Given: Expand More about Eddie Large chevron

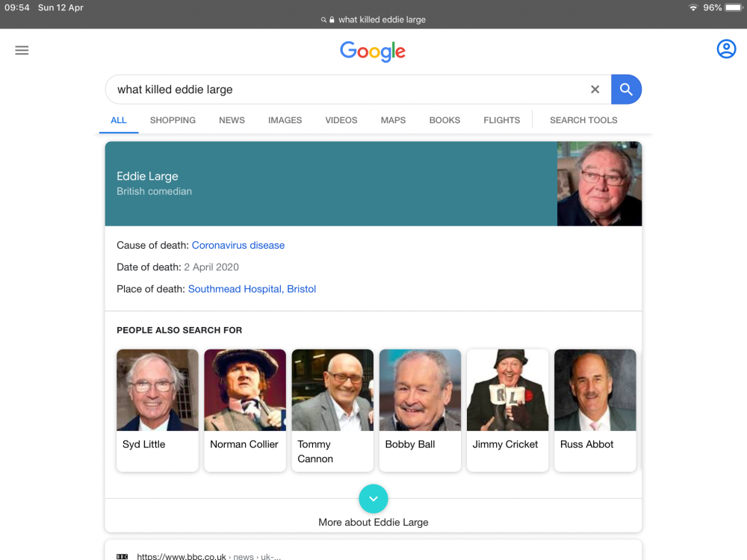Looking at the screenshot, I should click(x=373, y=499).
